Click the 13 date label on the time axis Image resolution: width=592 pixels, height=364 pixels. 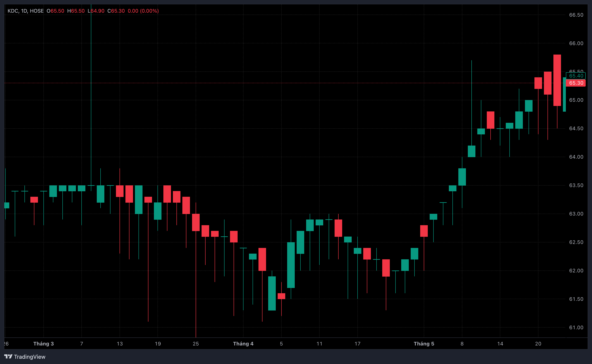(x=120, y=344)
